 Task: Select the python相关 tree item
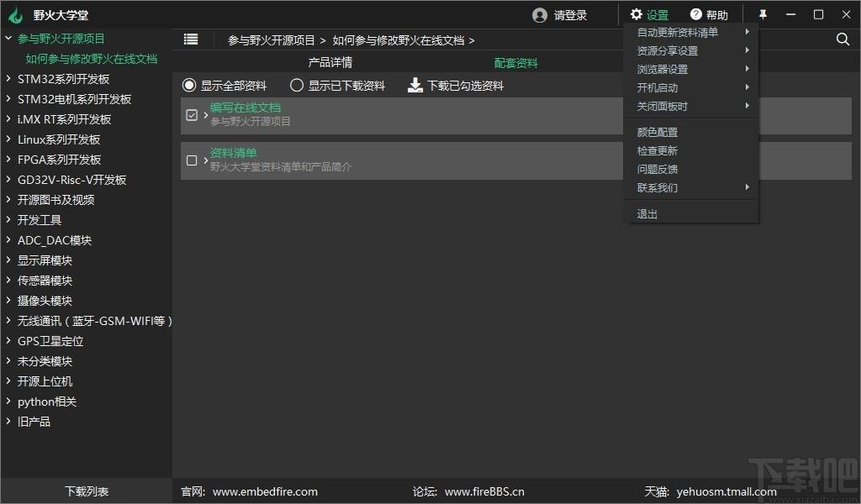point(47,402)
